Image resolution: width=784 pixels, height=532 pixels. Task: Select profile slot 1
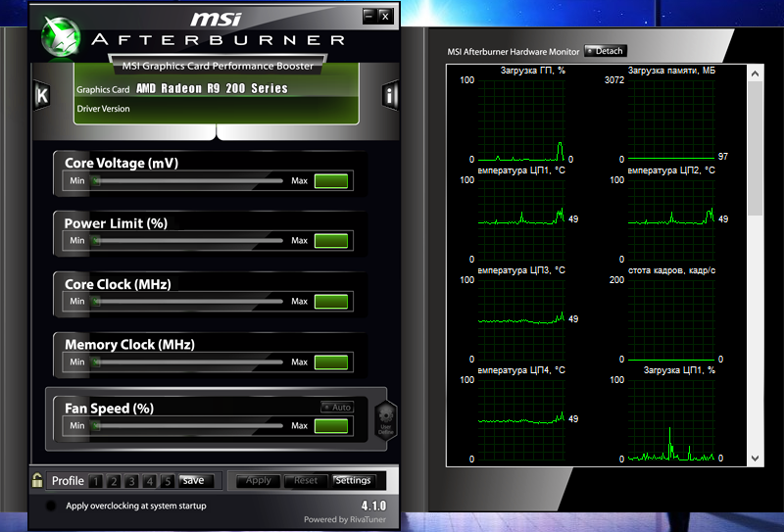point(95,481)
